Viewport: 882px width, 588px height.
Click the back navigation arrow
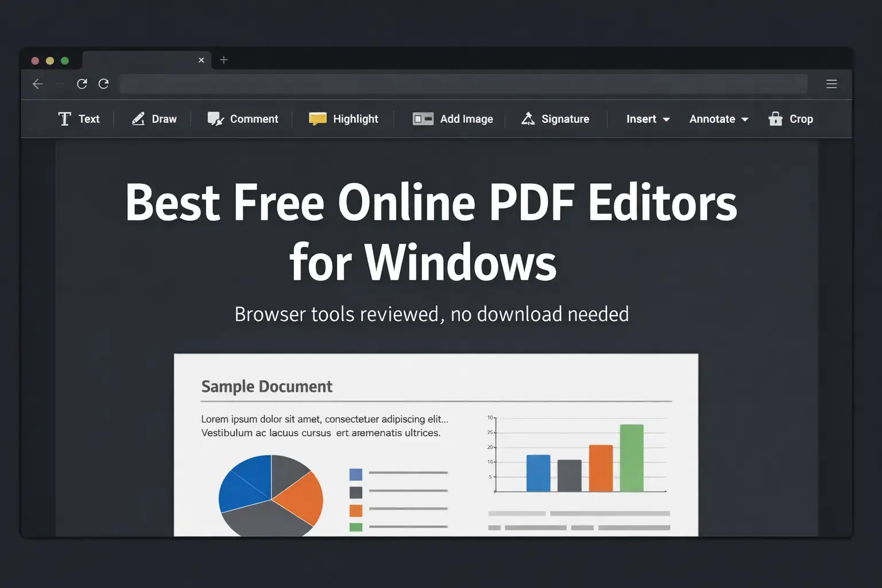coord(37,84)
